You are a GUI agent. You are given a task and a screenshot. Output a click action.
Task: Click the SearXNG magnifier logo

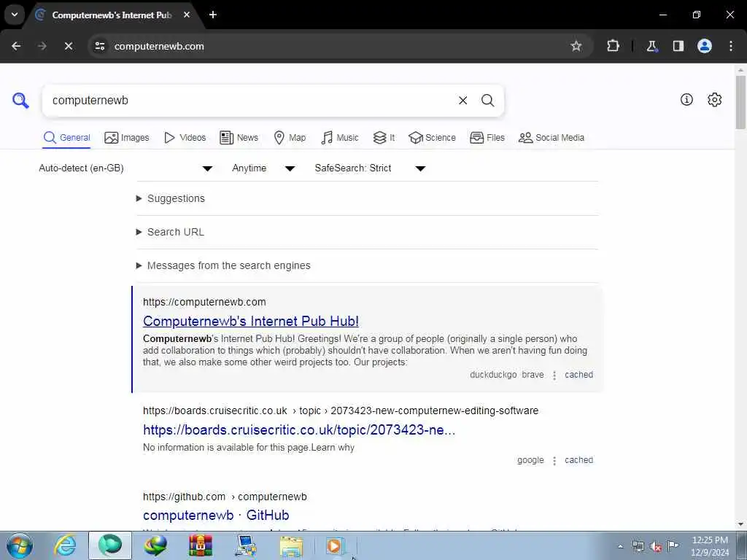coord(20,101)
